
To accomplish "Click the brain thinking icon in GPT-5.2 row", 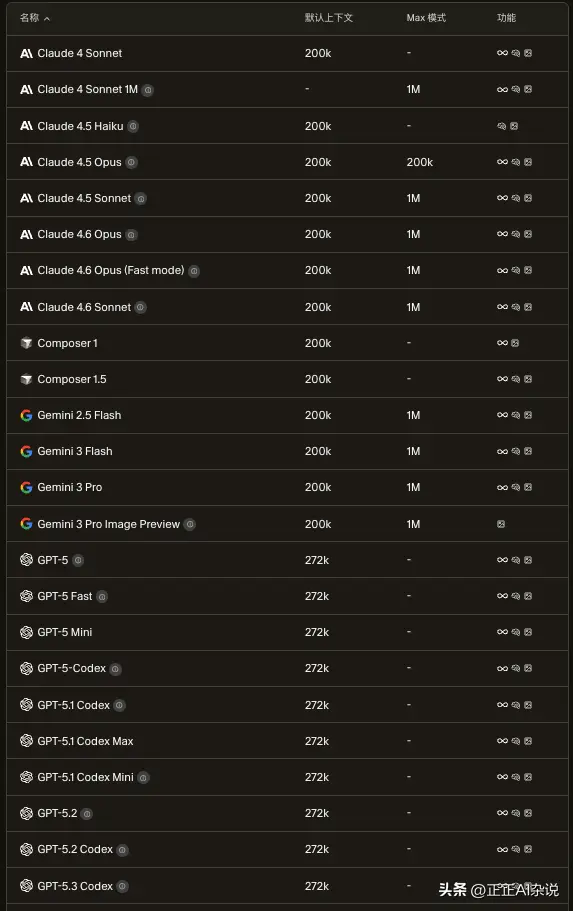I will click(515, 813).
